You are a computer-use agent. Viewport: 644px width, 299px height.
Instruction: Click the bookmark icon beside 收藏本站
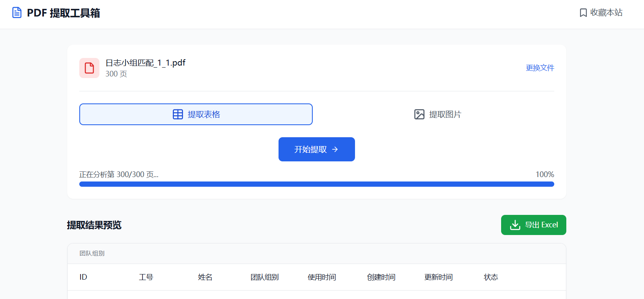pyautogui.click(x=583, y=13)
